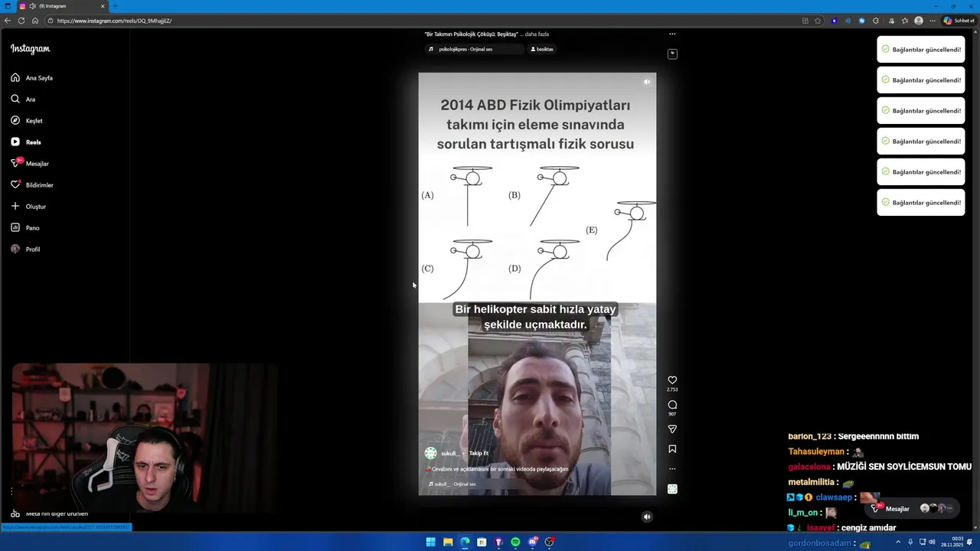This screenshot has height=551, width=980.
Task: Toggle sound with top-right video speaker
Action: pyautogui.click(x=646, y=82)
